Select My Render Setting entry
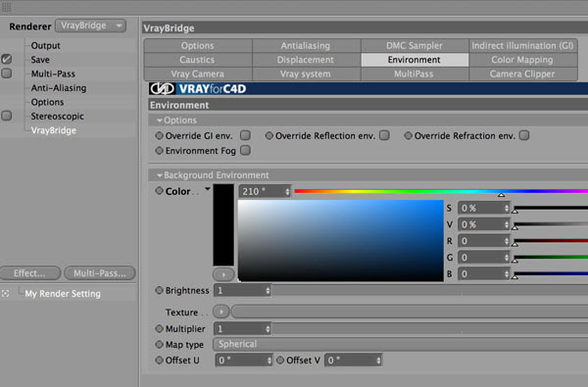The width and height of the screenshot is (588, 387). (x=63, y=294)
